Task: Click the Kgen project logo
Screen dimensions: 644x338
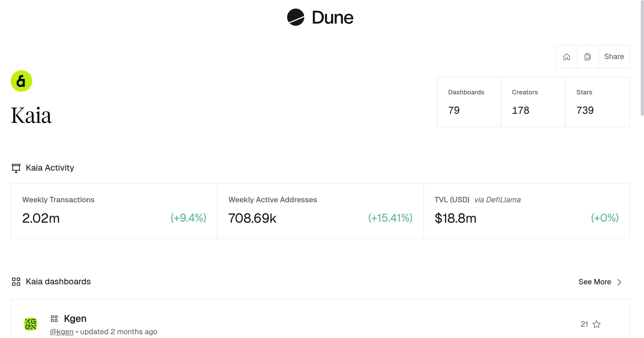Action: [31, 324]
